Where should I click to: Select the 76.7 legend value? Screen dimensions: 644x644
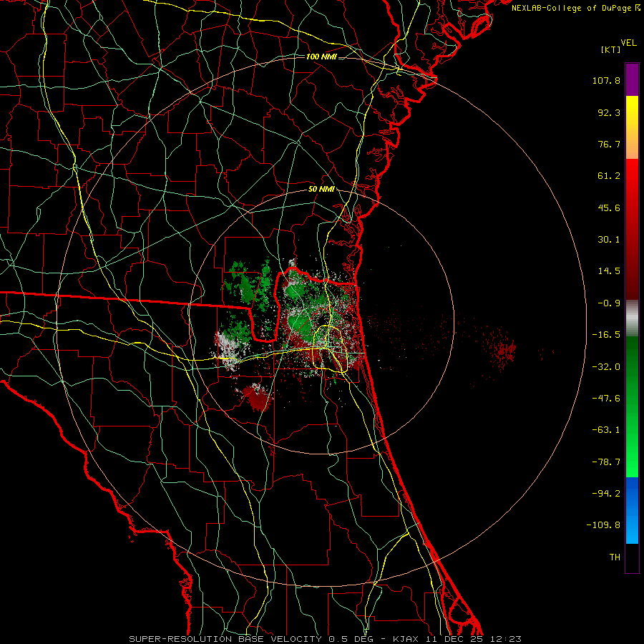click(x=609, y=144)
